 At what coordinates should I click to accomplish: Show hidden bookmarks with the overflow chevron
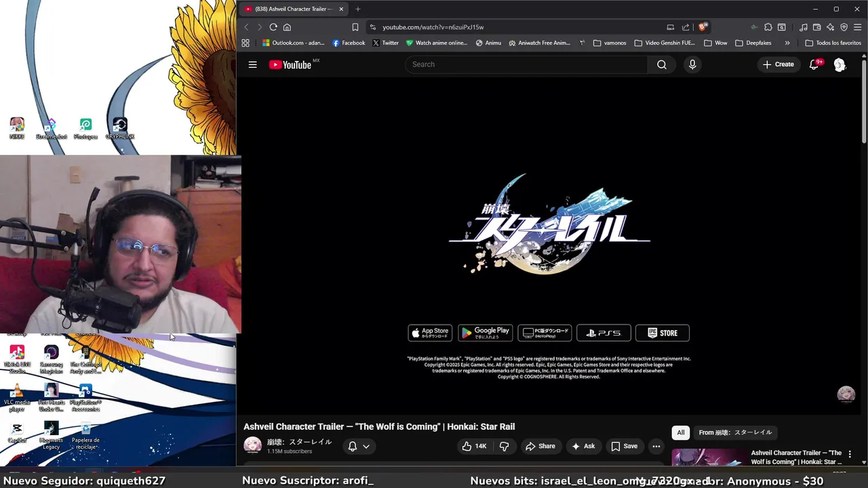(x=787, y=43)
